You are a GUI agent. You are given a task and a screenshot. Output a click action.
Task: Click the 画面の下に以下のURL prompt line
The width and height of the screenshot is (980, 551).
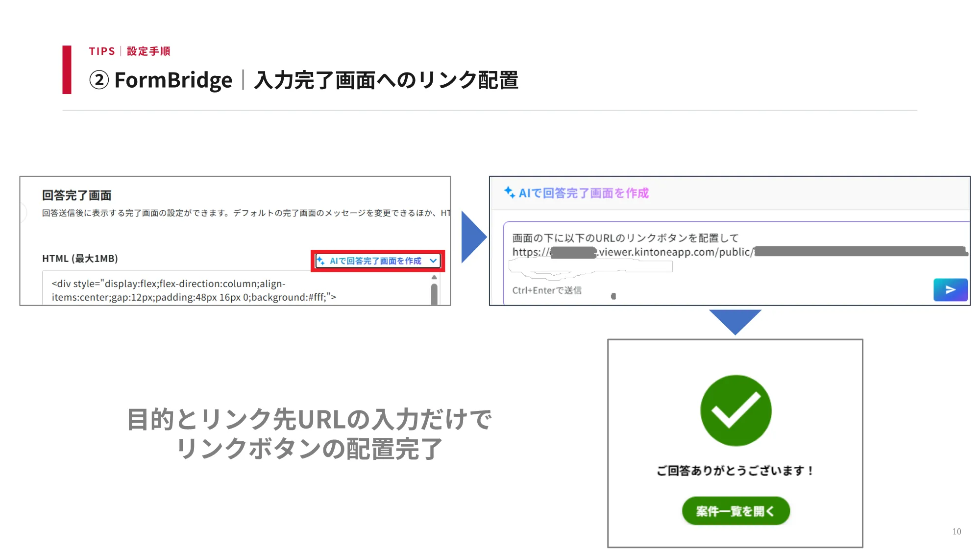point(625,238)
